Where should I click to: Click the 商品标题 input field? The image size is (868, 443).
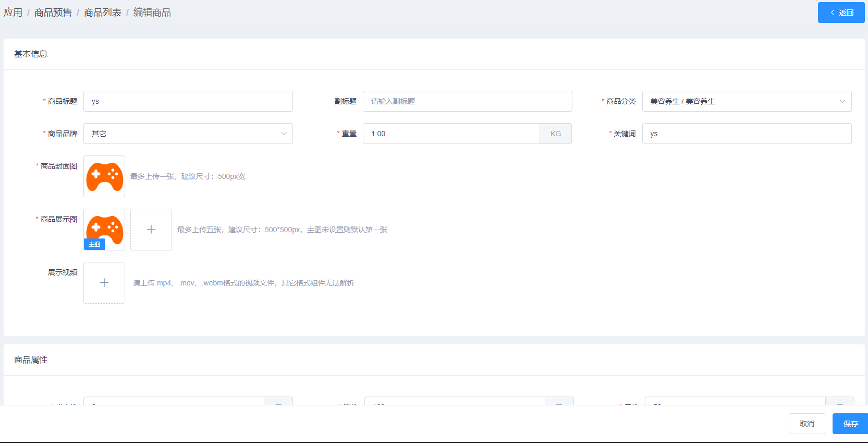click(188, 101)
